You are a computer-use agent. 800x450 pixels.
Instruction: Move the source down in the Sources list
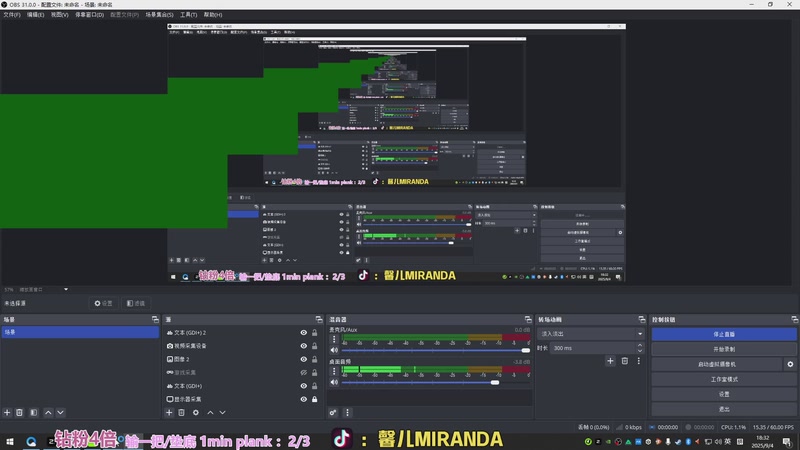click(222, 412)
